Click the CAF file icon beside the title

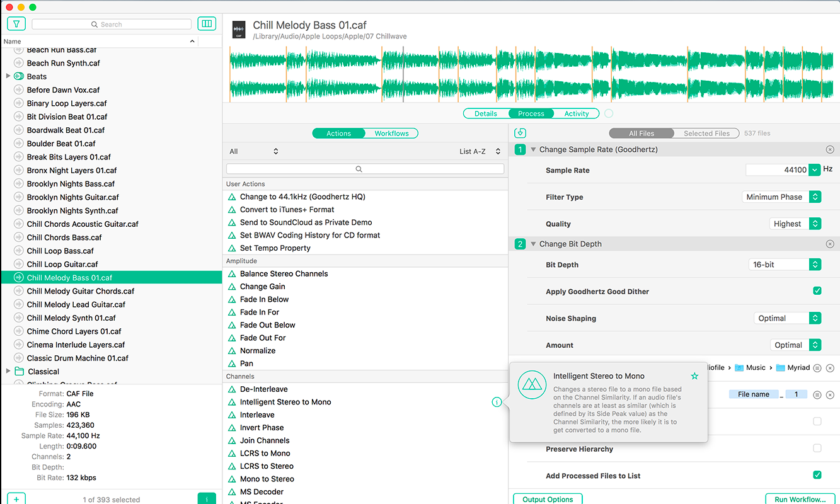click(x=239, y=30)
